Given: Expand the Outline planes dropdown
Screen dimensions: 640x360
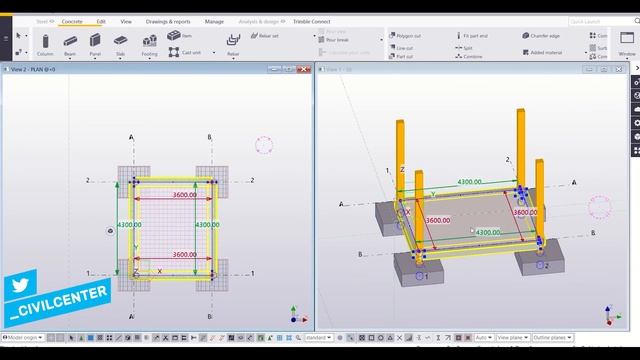Looking at the screenshot, I should (552, 338).
